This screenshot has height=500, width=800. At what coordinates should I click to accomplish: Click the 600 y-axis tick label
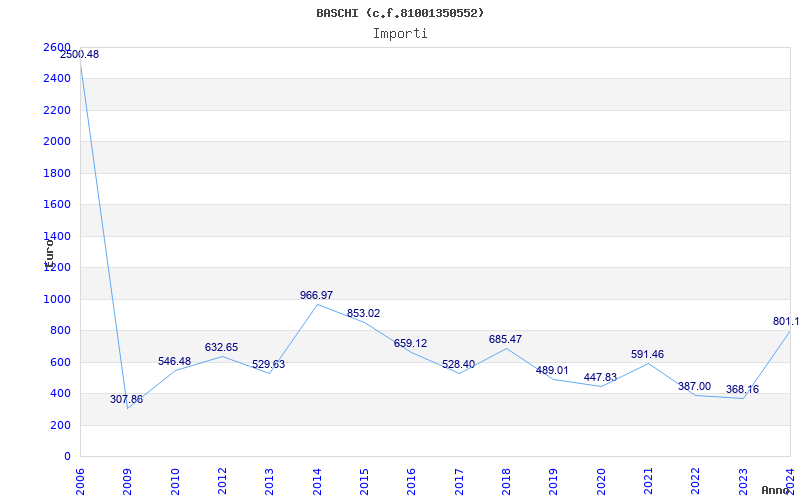click(61, 362)
